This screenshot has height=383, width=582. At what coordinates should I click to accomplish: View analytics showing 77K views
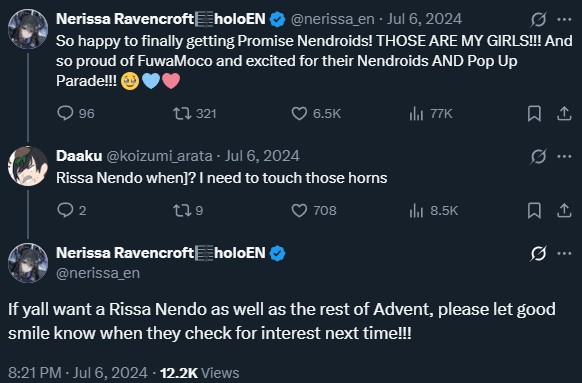(431, 113)
